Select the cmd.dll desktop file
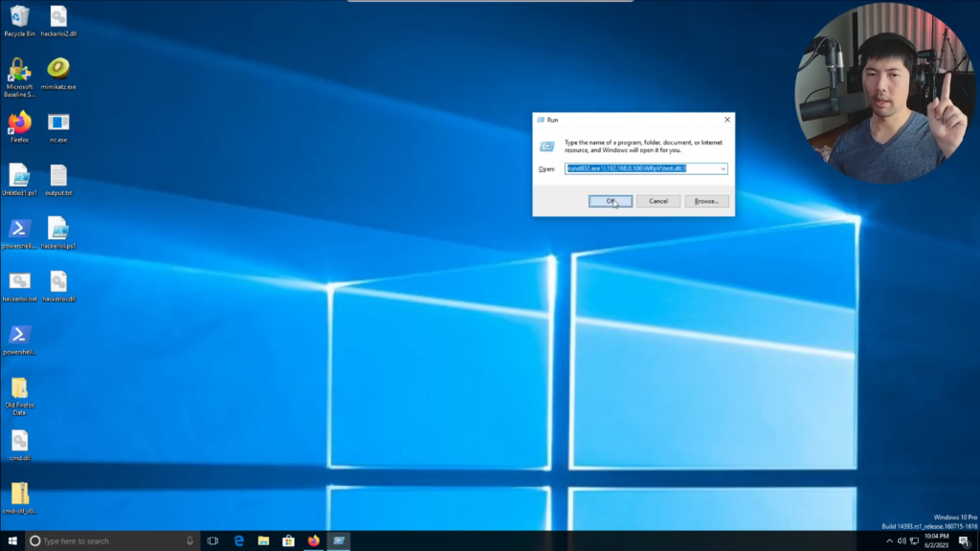The image size is (980, 551). pos(19,446)
